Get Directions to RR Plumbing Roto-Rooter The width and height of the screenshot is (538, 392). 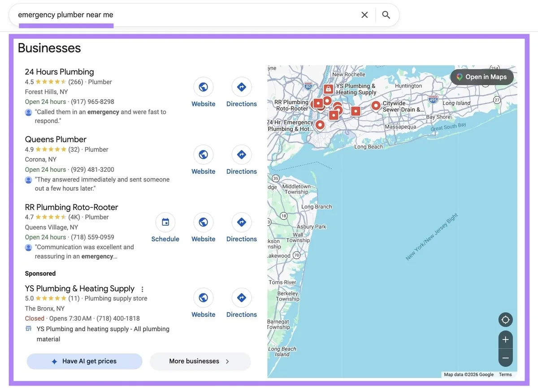tap(241, 222)
